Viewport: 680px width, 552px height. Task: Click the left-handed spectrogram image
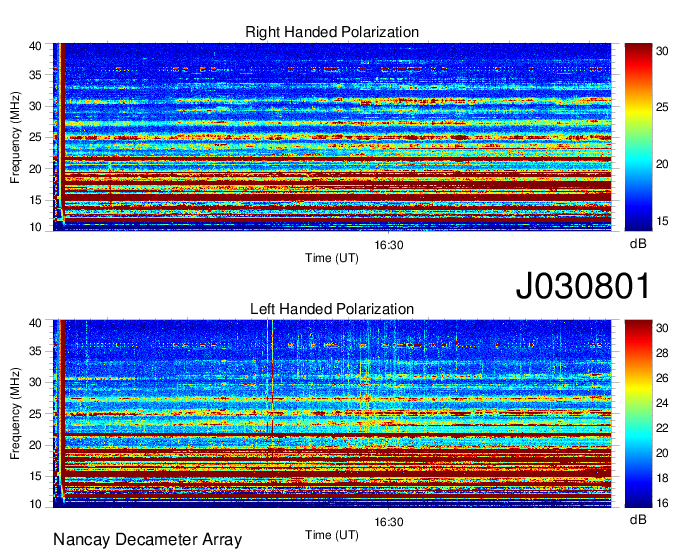tap(332, 414)
